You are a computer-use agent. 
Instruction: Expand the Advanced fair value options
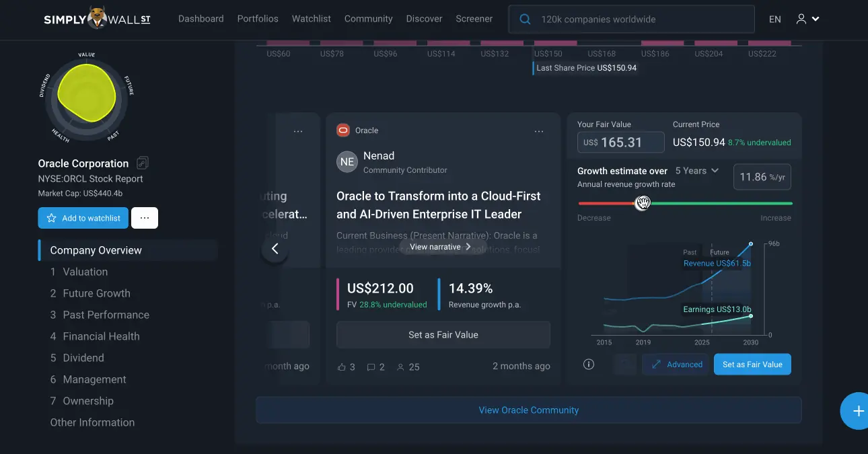676,365
